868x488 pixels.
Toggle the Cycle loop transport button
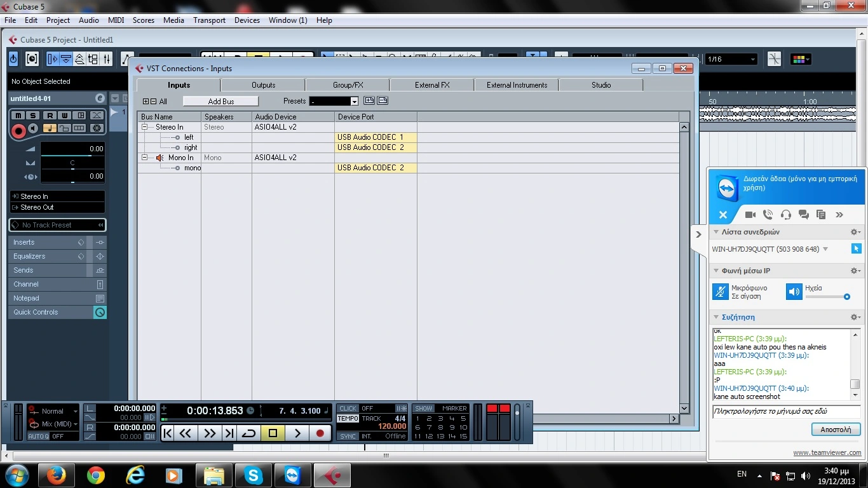[x=249, y=433]
